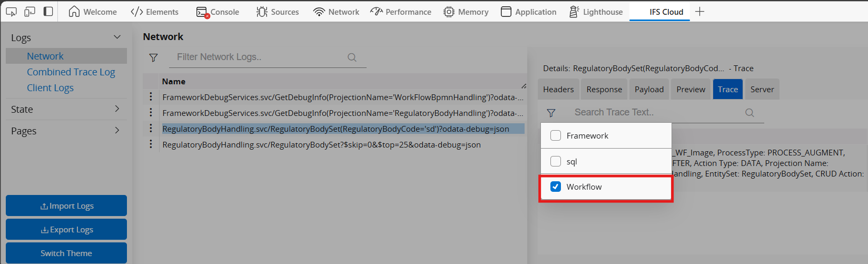The width and height of the screenshot is (868, 264).
Task: Click the network logs filter funnel icon
Action: 153,57
